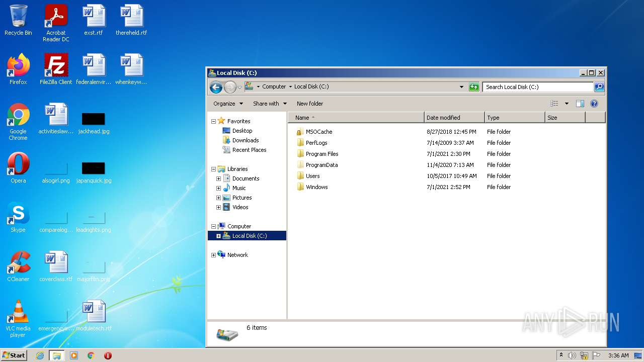Select FileZilla Client desktop shortcut
Viewport: 644px width, 362px height.
(x=56, y=69)
